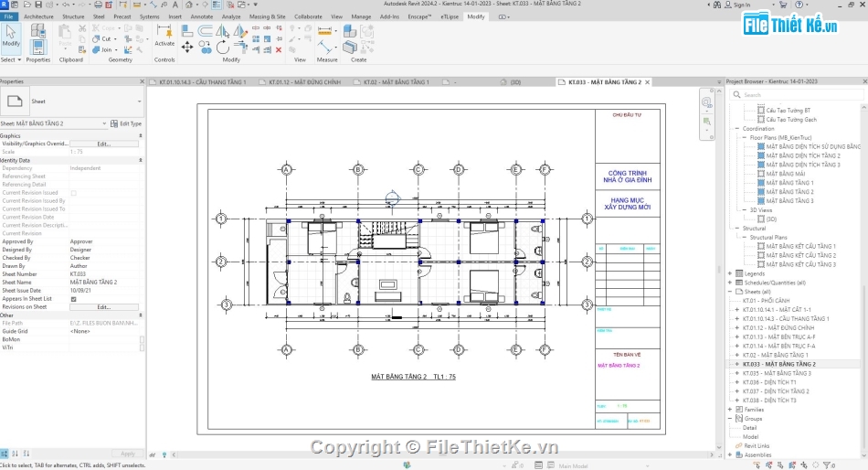This screenshot has height=470, width=868.
Task: Expand the Schedules/Quantities (all) node
Action: click(x=730, y=283)
